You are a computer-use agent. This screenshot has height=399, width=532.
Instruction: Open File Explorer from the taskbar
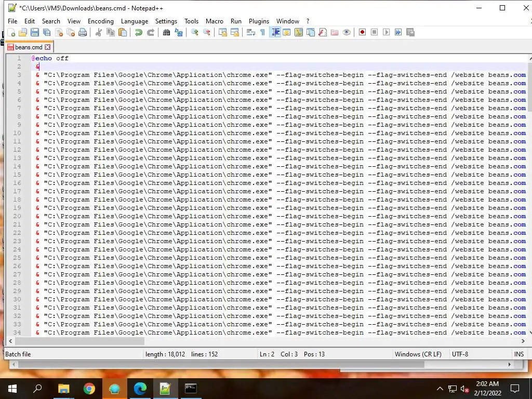(63, 389)
